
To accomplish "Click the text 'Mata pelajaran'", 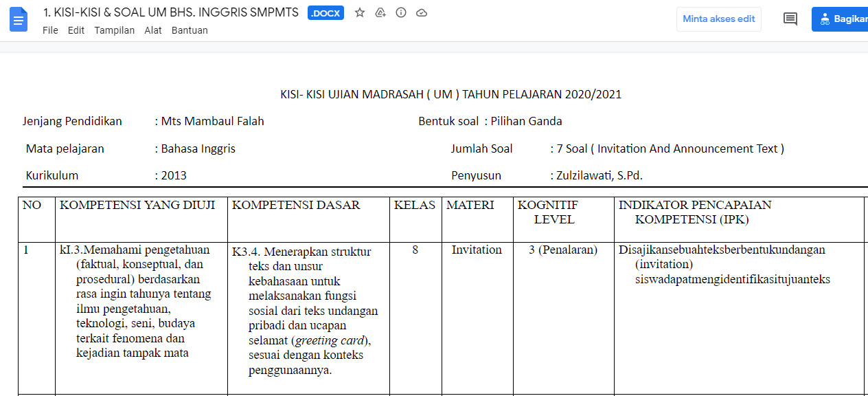I will click(x=65, y=148).
